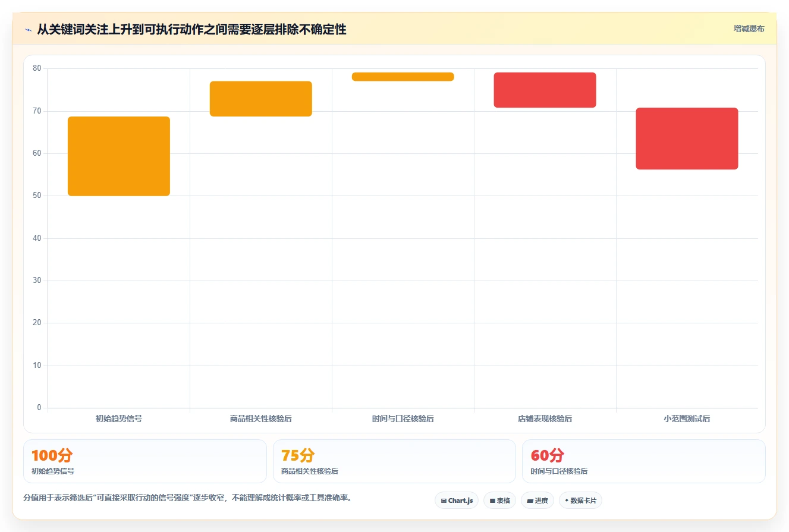This screenshot has width=789, height=532.
Task: Select the Chart.js chip
Action: pyautogui.click(x=457, y=500)
